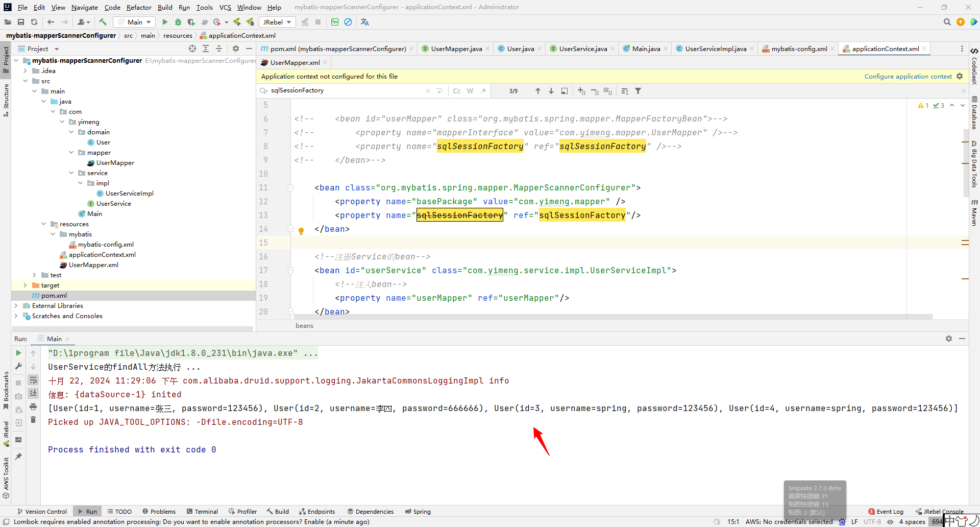Close the UserMapper.xml editor tab
This screenshot has width=980, height=527.
[x=325, y=62]
